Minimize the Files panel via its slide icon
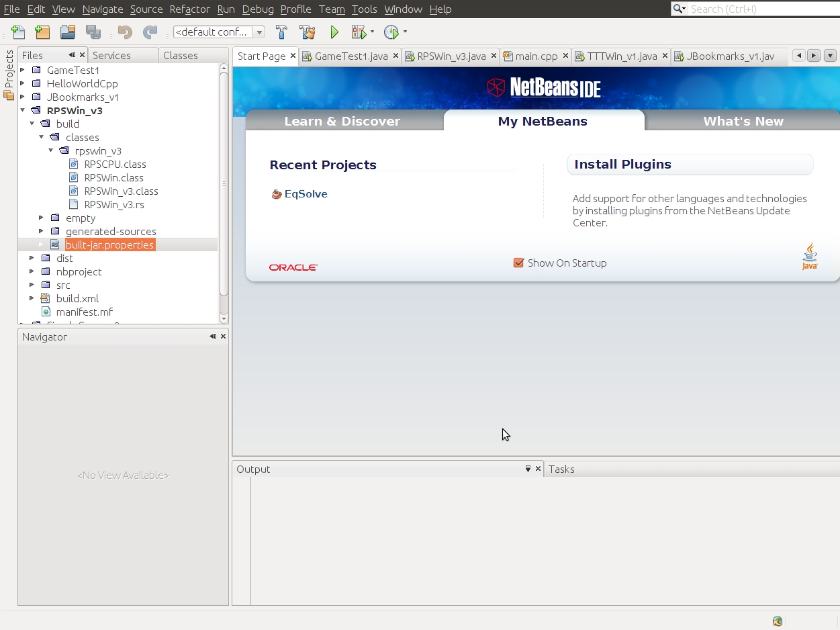This screenshot has width=840, height=630. tap(72, 55)
